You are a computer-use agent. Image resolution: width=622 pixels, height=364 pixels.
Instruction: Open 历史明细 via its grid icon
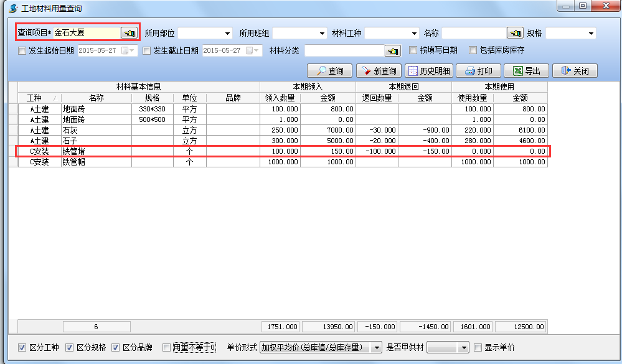click(410, 70)
